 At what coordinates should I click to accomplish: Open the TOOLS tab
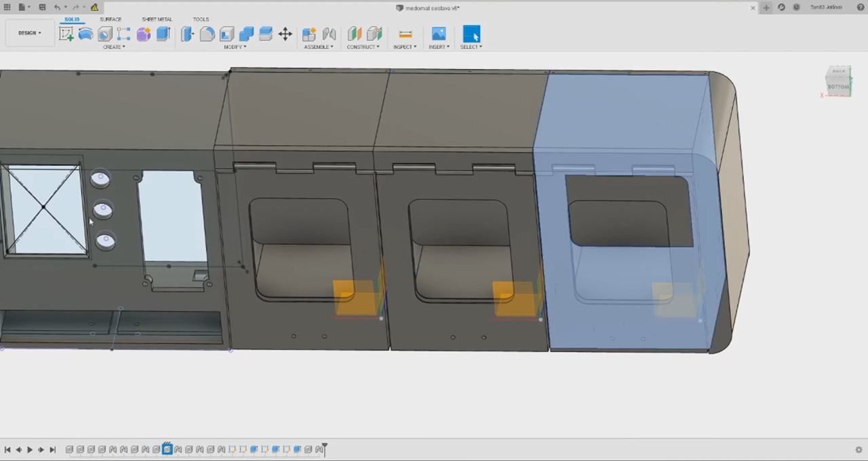(x=201, y=19)
